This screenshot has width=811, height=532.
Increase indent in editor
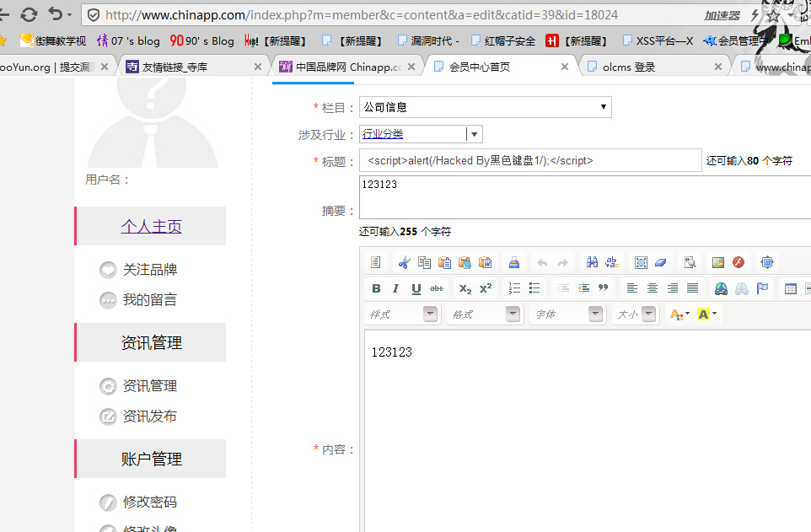(x=583, y=288)
